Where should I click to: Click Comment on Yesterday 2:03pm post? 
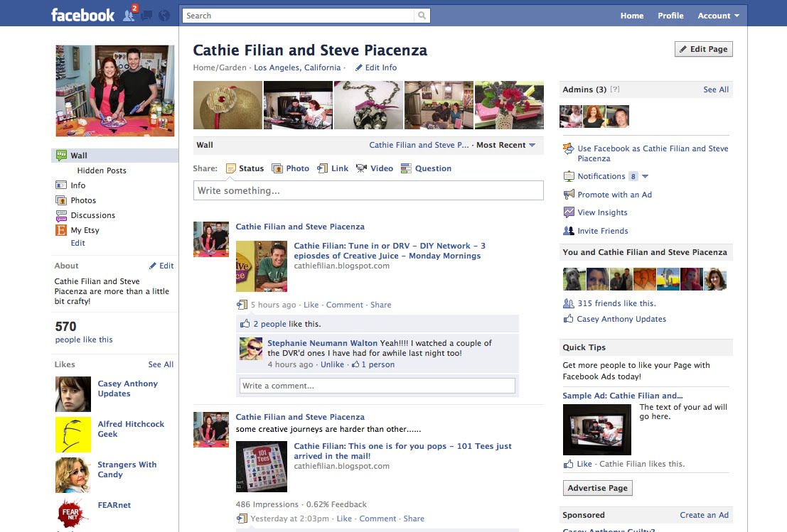point(378,519)
